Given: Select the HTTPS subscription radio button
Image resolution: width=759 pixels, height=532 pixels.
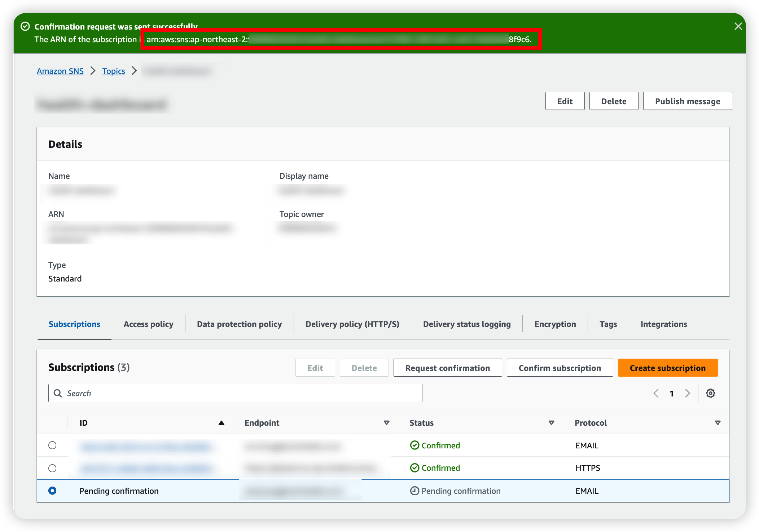Looking at the screenshot, I should click(52, 468).
